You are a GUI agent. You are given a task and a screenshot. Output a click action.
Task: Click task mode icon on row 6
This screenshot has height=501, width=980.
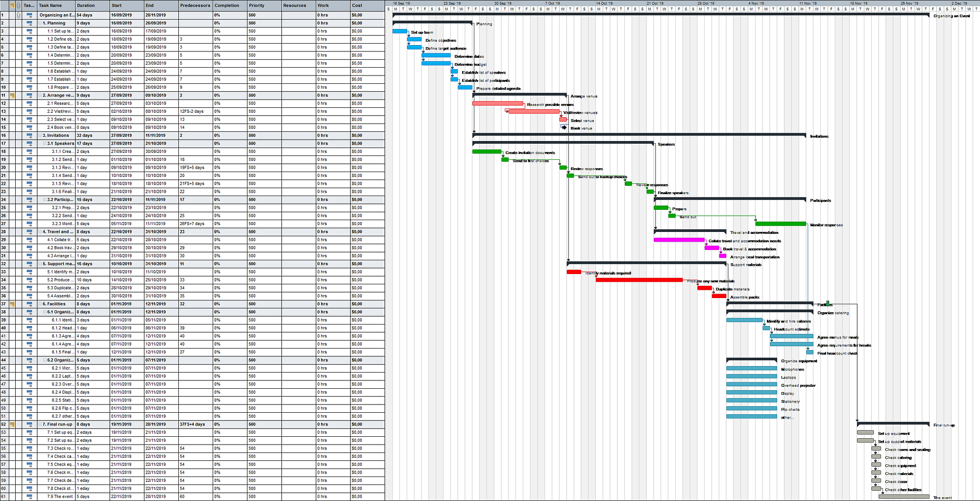[x=29, y=55]
